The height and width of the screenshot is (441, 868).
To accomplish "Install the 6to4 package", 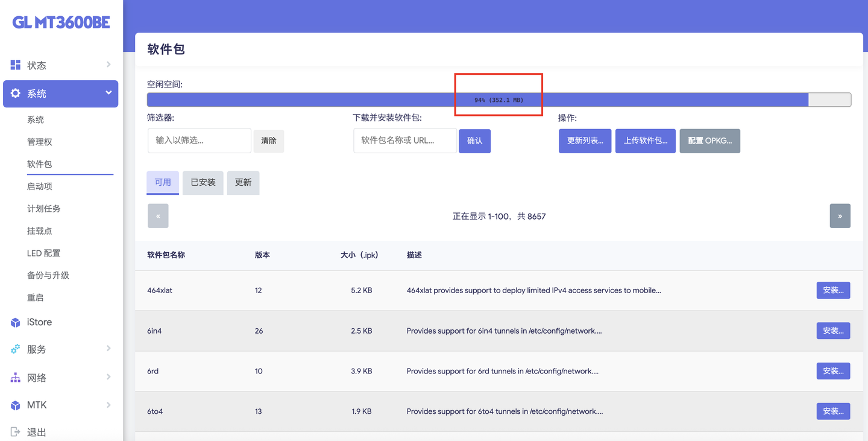I will tap(834, 411).
